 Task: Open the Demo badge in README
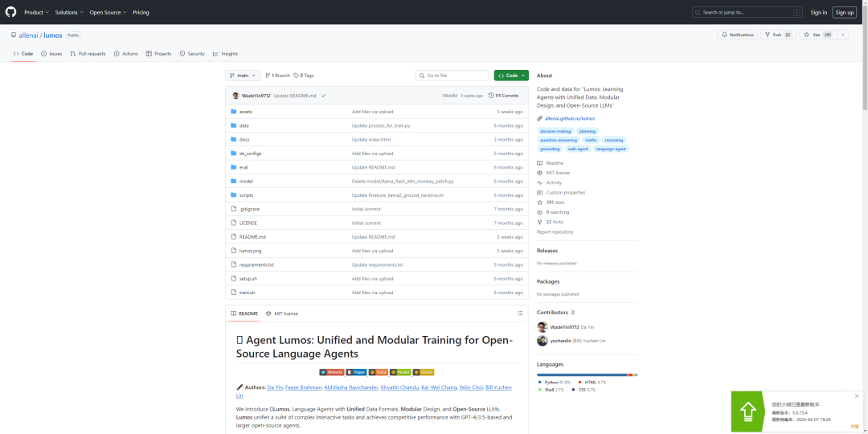tap(424, 373)
